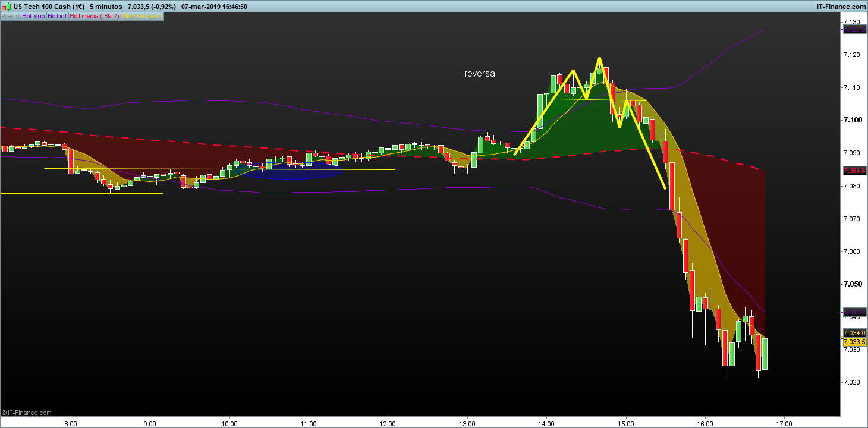Click the US Tech 100 Cash title
The width and height of the screenshot is (868, 428).
(48, 7)
